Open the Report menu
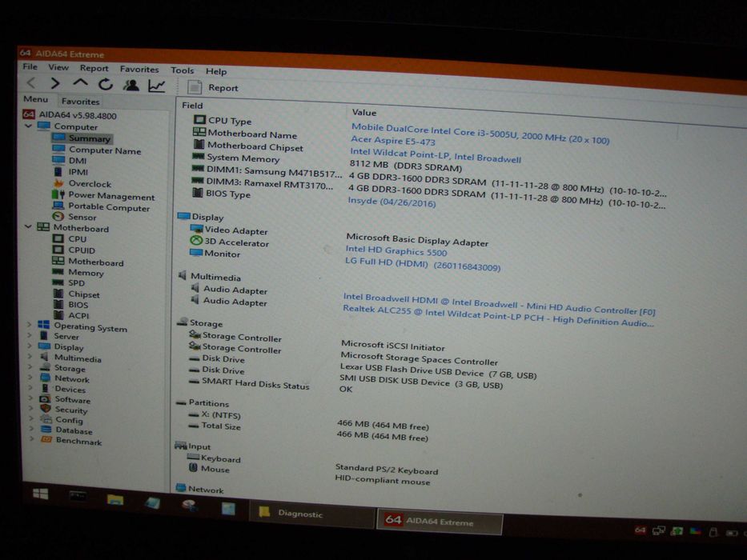747x560 pixels. pos(94,69)
